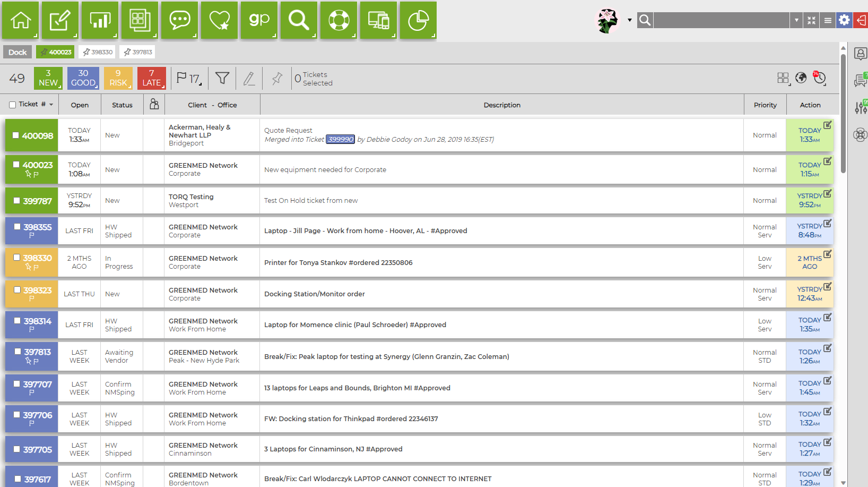Switch to the docked 398330 tab
868x487 pixels.
98,52
